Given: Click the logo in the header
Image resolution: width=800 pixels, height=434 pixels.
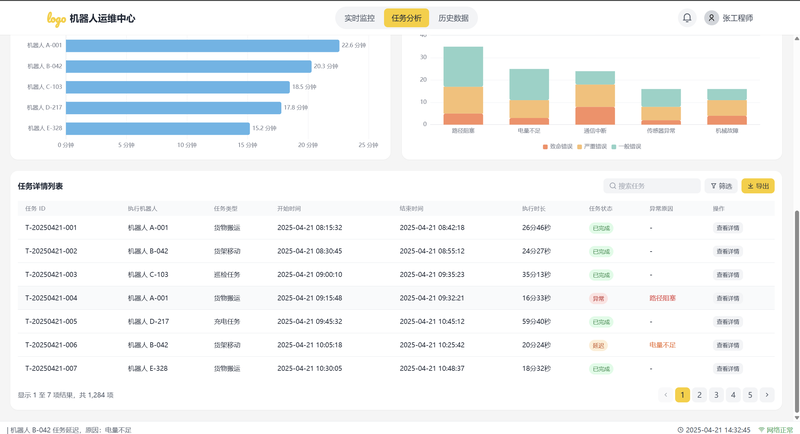Looking at the screenshot, I should (56, 19).
